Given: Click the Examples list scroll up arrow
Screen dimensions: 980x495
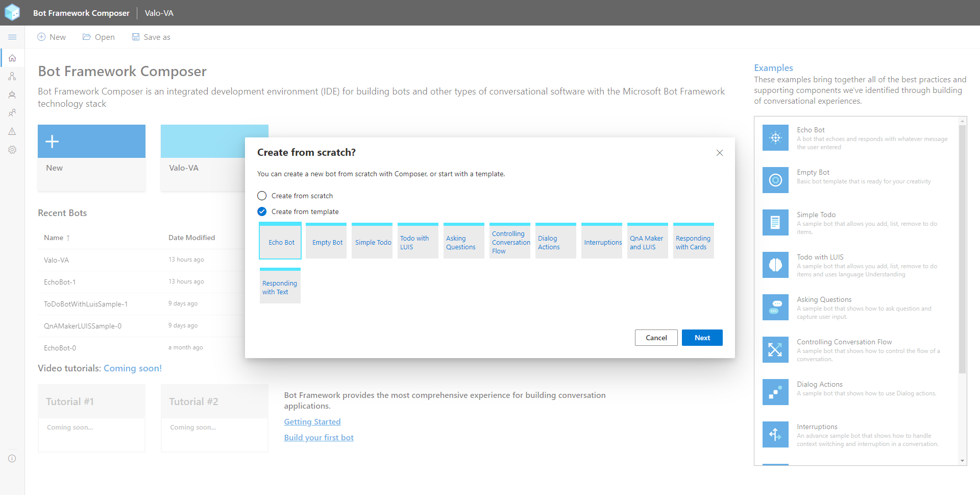Looking at the screenshot, I should pyautogui.click(x=962, y=121).
